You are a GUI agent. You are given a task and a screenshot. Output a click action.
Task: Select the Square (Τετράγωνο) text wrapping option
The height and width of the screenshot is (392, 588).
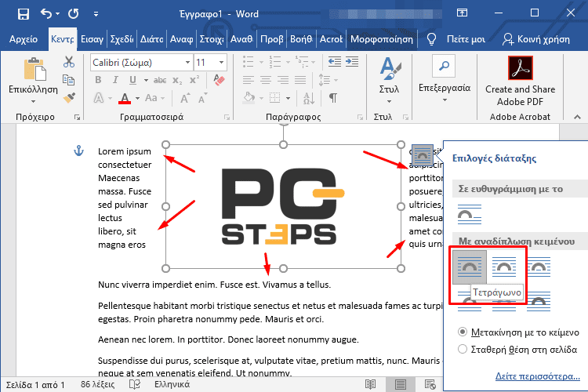[x=470, y=268]
